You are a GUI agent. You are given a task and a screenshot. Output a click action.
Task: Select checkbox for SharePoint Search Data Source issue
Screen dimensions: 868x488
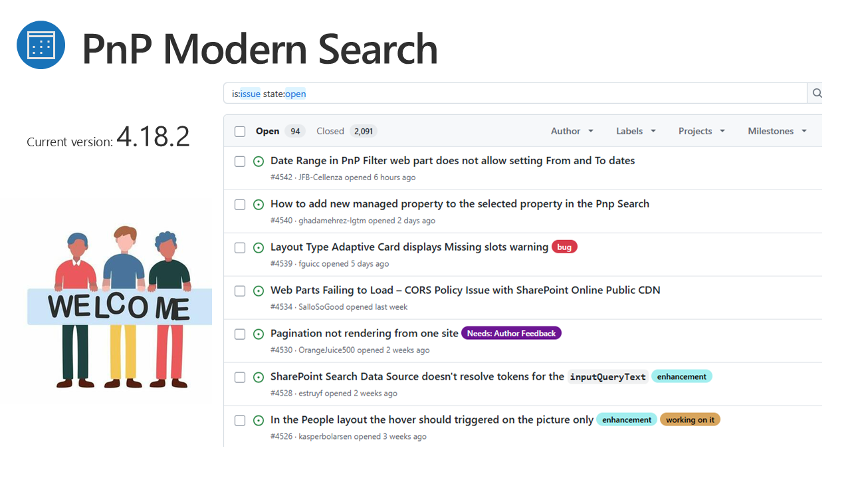240,377
